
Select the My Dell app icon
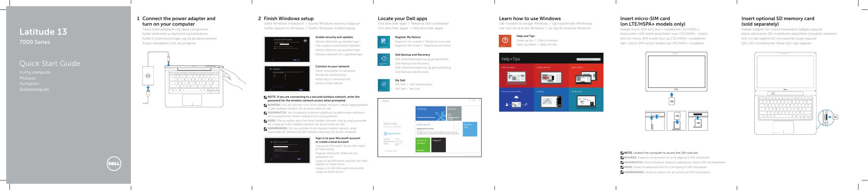pos(383,85)
